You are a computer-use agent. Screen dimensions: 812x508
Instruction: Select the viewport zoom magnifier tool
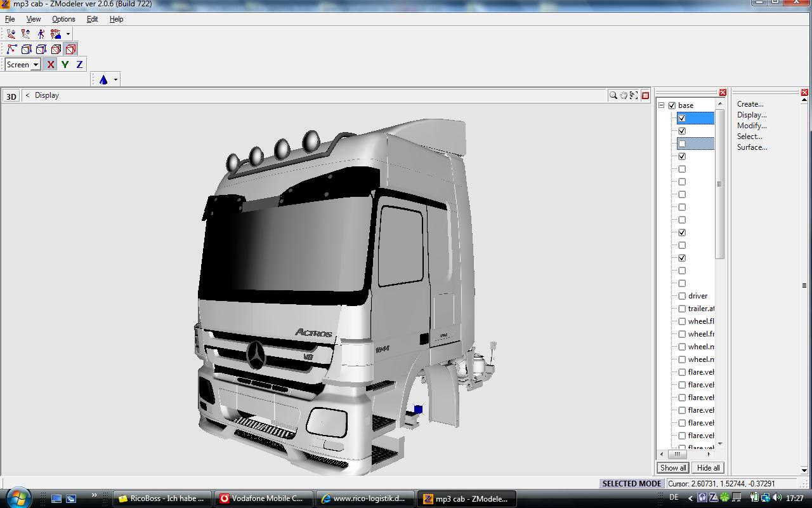click(613, 95)
